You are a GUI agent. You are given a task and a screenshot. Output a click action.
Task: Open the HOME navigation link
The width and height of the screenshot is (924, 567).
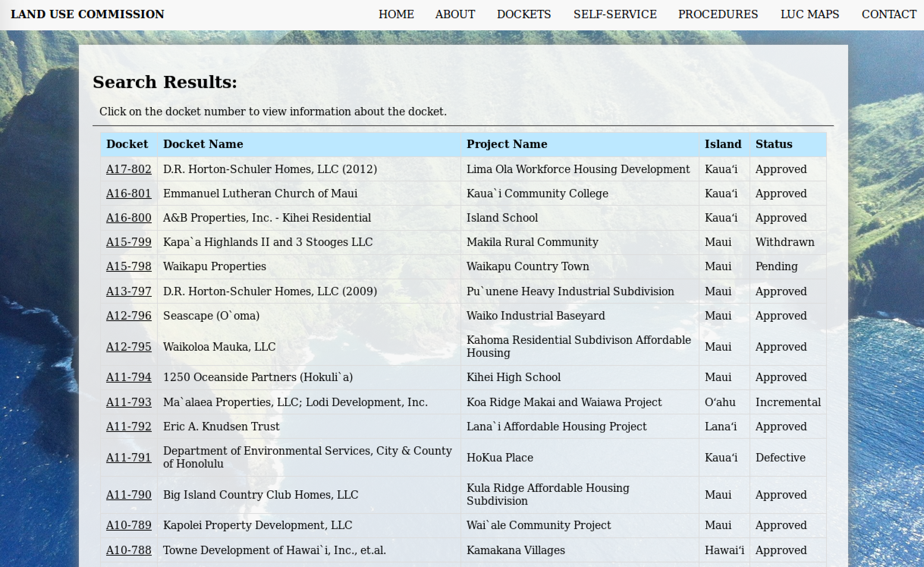coord(396,14)
